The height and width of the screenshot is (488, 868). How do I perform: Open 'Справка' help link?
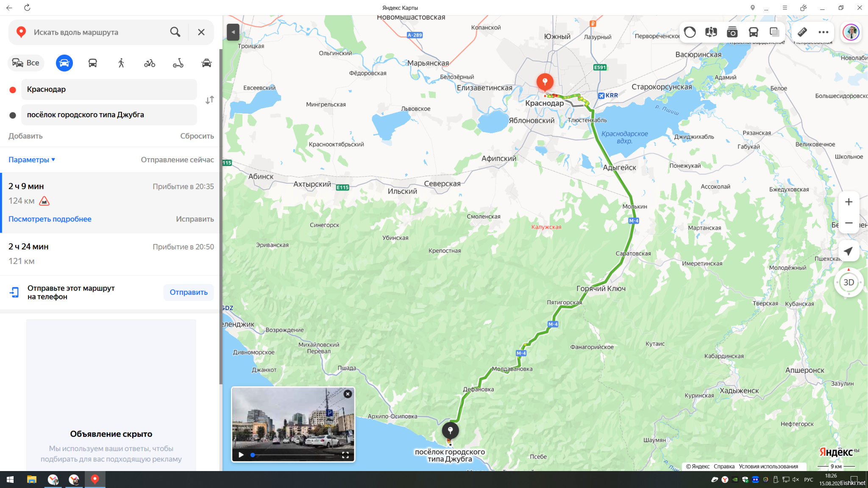coord(724,466)
